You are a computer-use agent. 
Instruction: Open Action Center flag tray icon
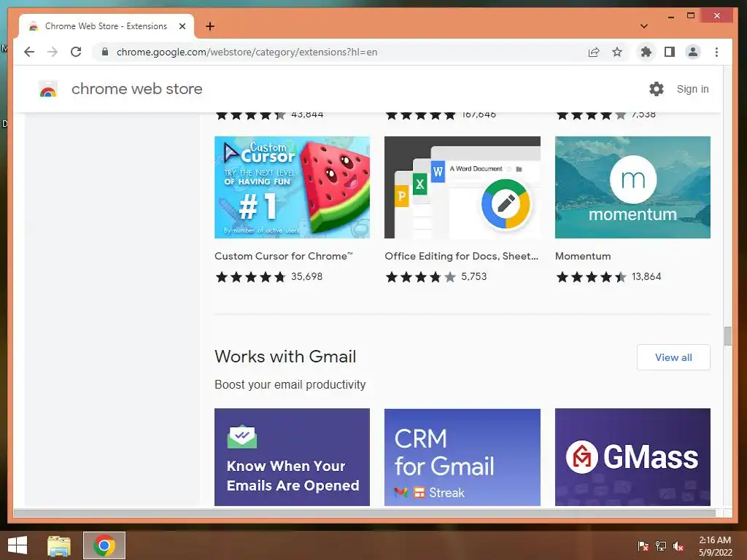(643, 546)
